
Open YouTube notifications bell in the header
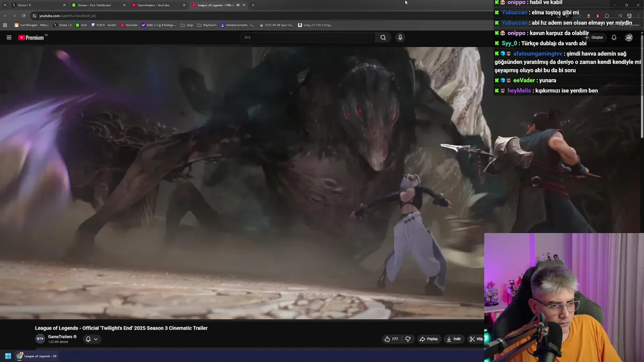click(x=614, y=37)
